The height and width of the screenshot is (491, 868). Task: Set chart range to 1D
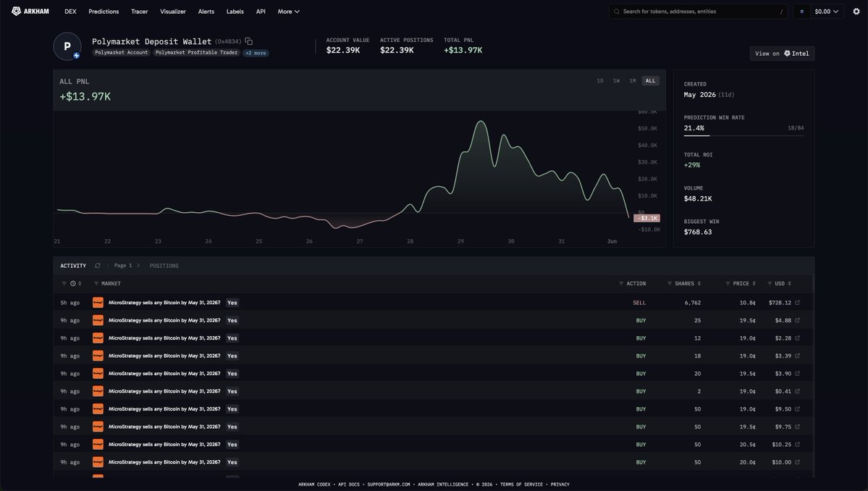[x=599, y=81]
